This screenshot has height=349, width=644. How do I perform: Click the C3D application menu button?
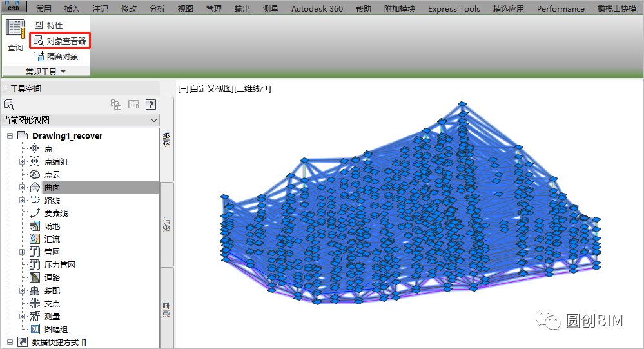13,6
